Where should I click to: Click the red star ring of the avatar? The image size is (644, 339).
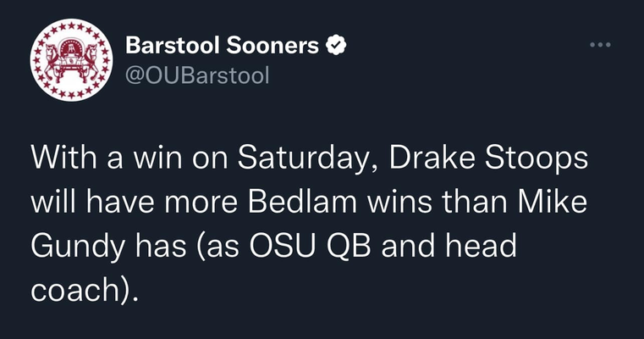pyautogui.click(x=71, y=25)
